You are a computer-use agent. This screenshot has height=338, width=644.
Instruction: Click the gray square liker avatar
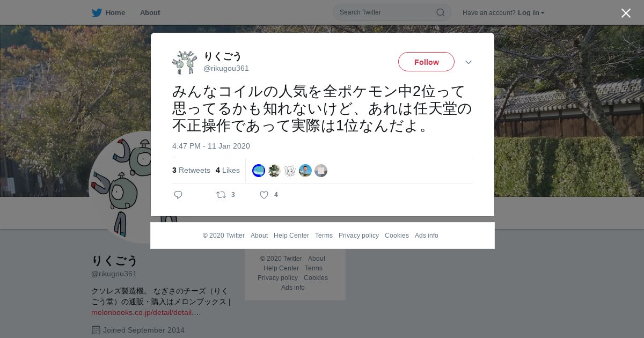click(321, 171)
